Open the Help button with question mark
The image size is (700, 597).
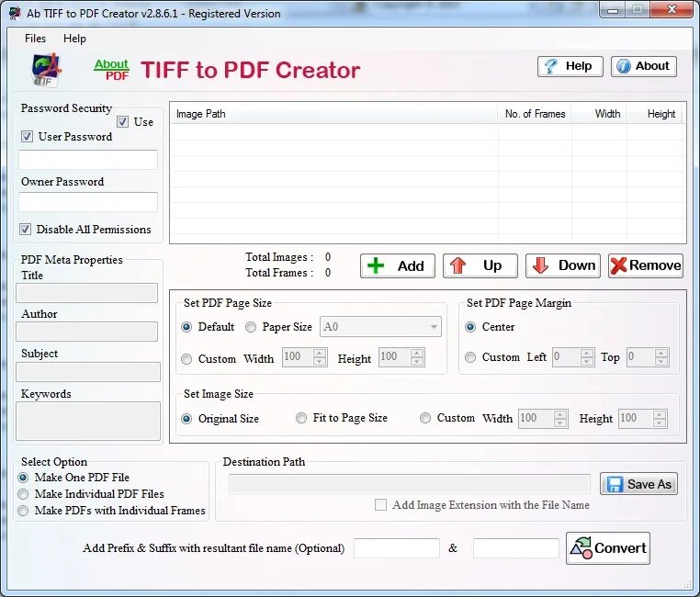(x=570, y=66)
